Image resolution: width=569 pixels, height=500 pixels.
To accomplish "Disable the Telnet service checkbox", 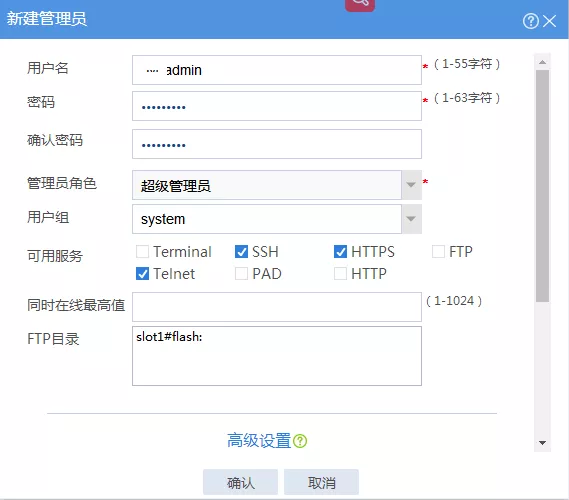I will (x=142, y=274).
